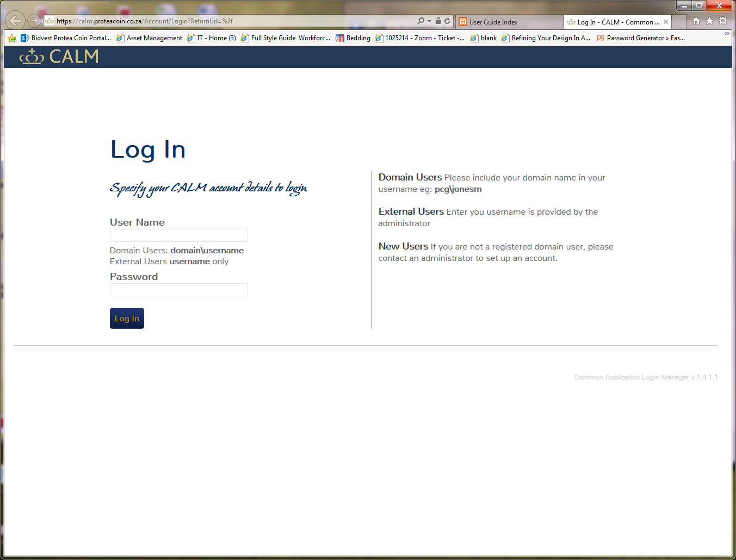Open Full Style Guide Workforce bookmark
736x560 pixels.
pyautogui.click(x=286, y=38)
